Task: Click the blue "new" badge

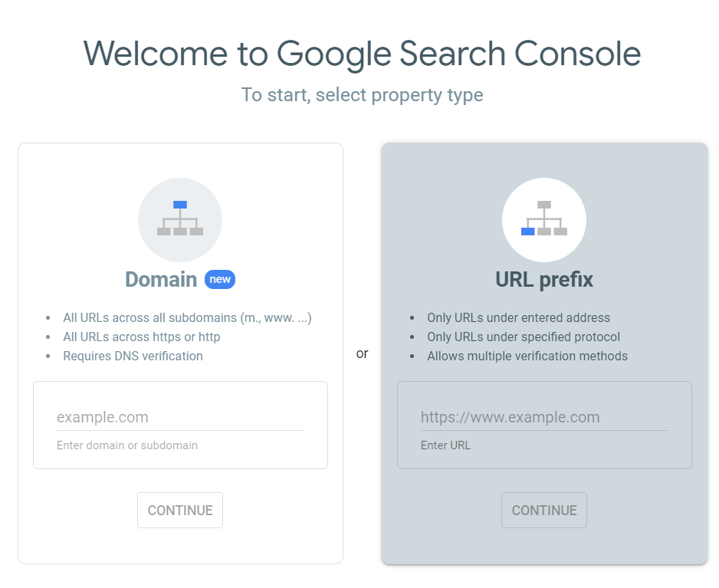Action: [220, 279]
